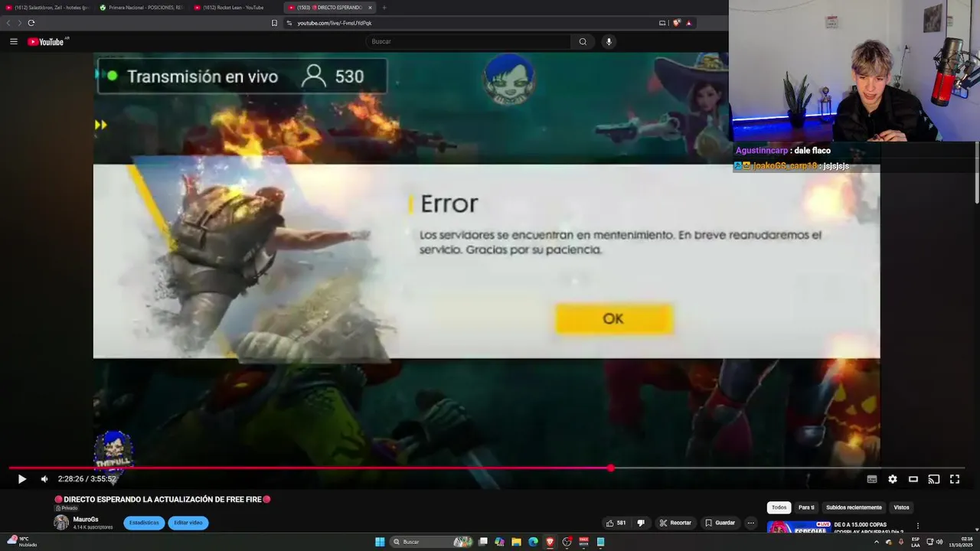Viewport: 980px width, 551px height.
Task: Open the clock showing 02:16
Action: click(961, 542)
